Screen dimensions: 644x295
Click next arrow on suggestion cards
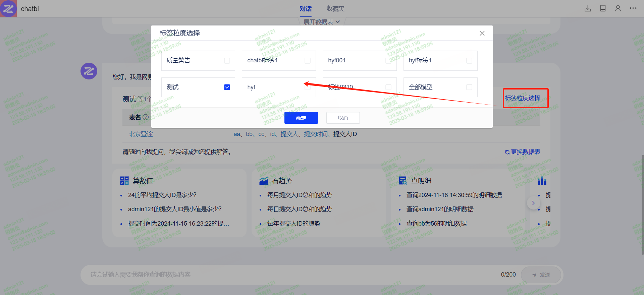[x=533, y=203]
